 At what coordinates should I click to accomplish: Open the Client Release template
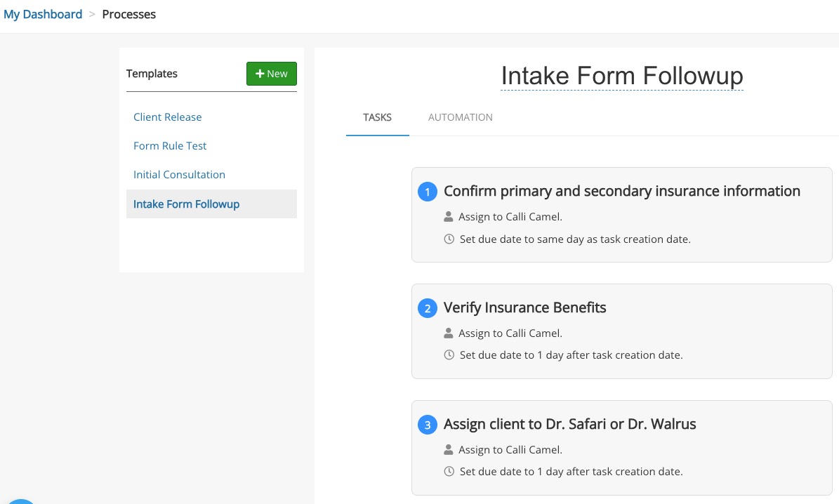click(168, 117)
